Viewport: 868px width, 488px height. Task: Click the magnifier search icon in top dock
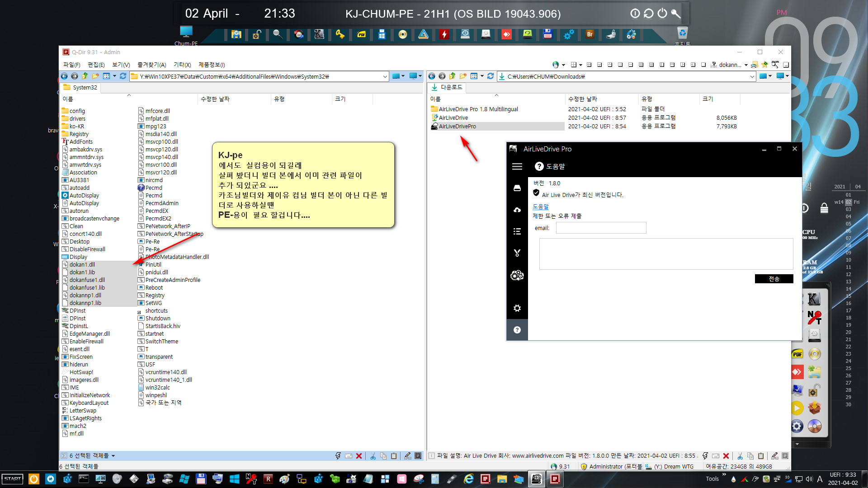pyautogui.click(x=278, y=34)
